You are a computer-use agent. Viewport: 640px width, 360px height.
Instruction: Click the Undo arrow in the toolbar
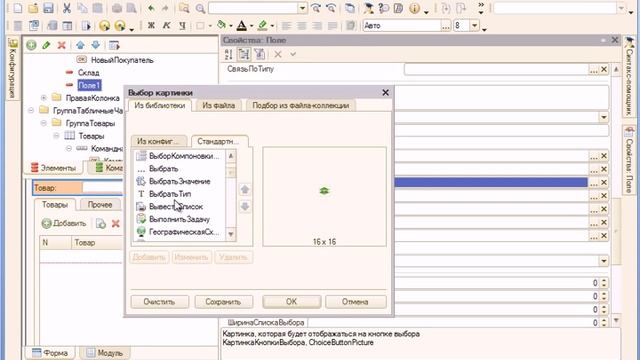(151, 8)
